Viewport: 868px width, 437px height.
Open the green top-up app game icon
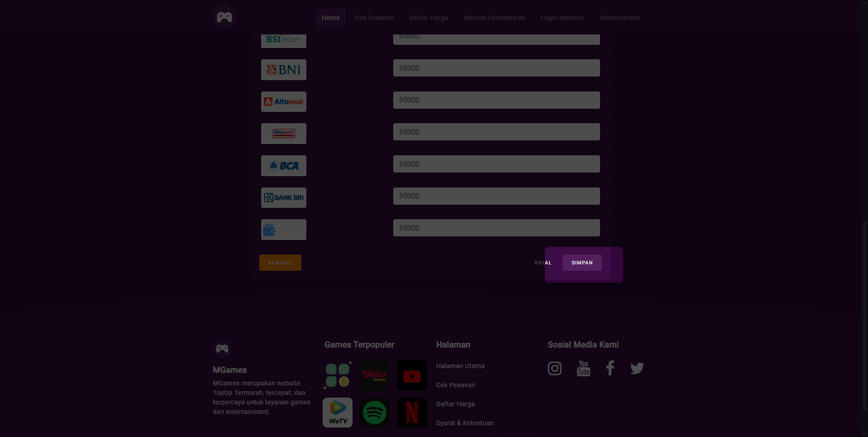point(338,375)
